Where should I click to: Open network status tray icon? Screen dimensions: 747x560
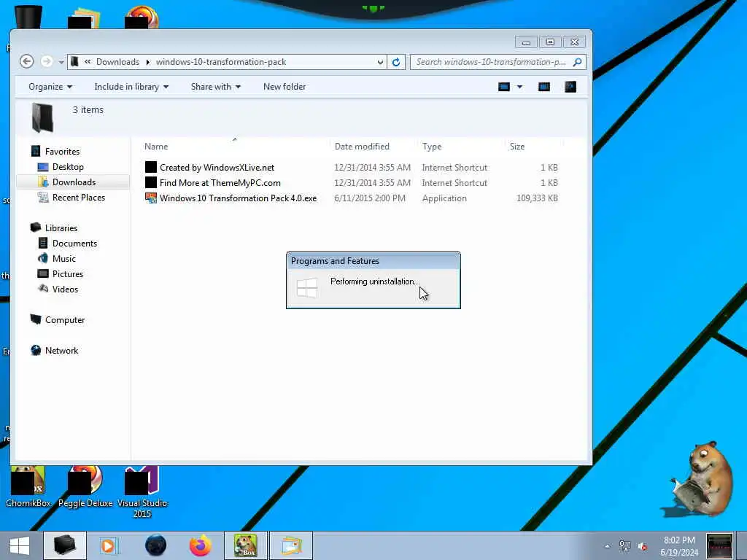point(624,545)
